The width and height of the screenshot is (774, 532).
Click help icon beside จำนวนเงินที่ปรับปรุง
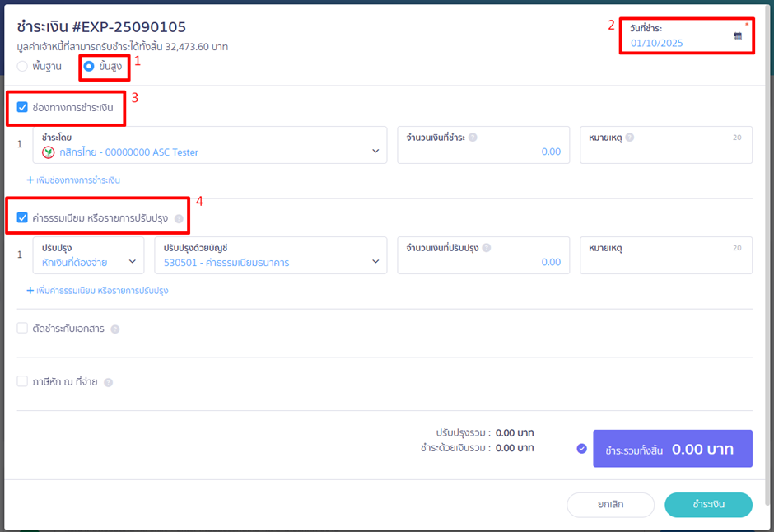point(487,248)
